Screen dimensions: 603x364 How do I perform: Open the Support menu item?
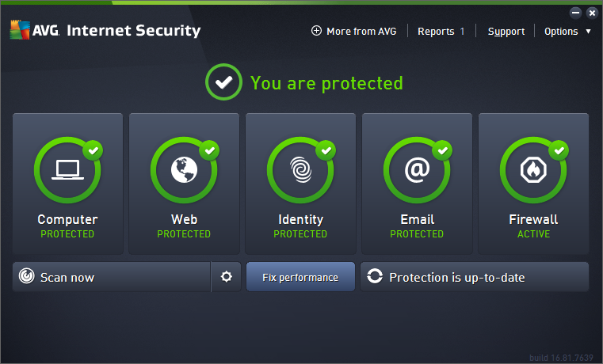point(506,32)
